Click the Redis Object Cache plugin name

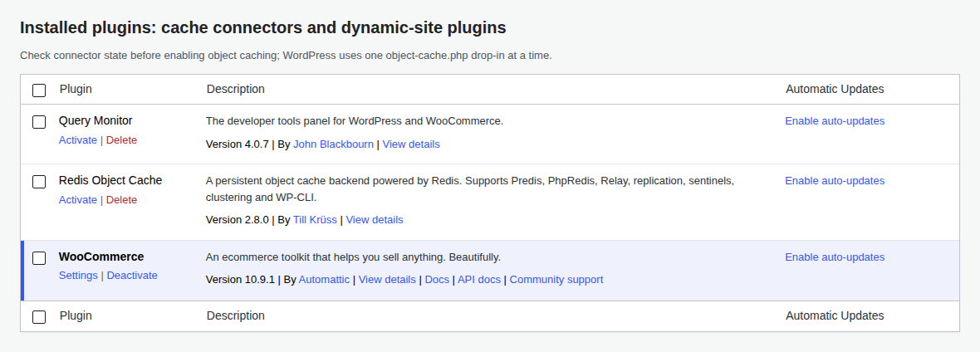point(110,181)
